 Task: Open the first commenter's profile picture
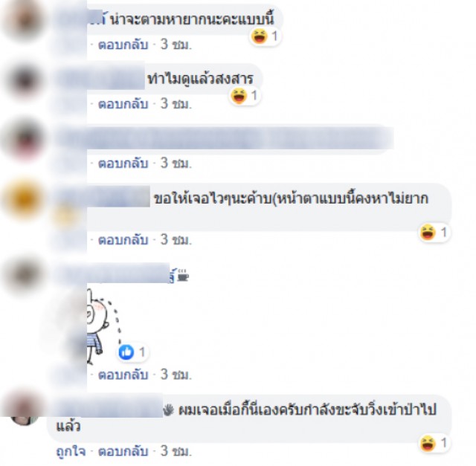pos(25,20)
